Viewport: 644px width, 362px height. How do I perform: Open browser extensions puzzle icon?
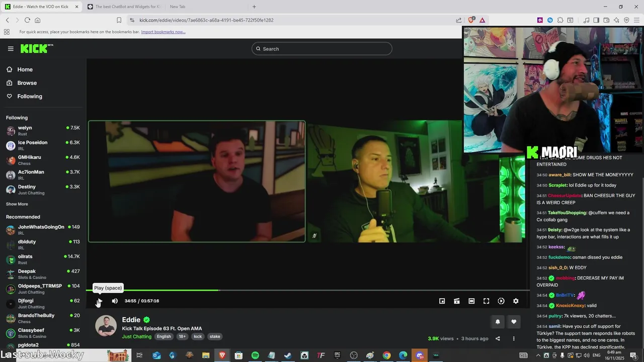(x=560, y=20)
